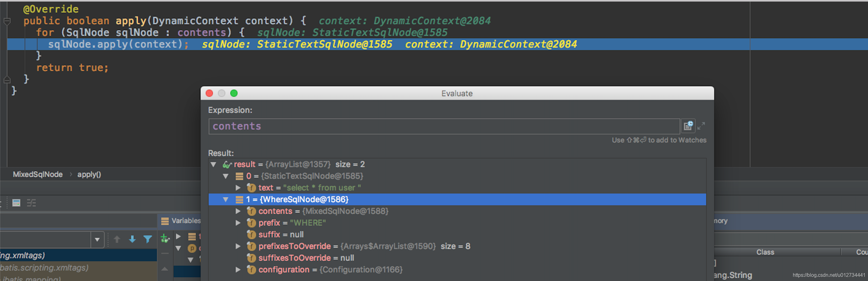Select the Trace Current Stream Chain icon
The height and width of the screenshot is (281, 868).
(x=31, y=203)
